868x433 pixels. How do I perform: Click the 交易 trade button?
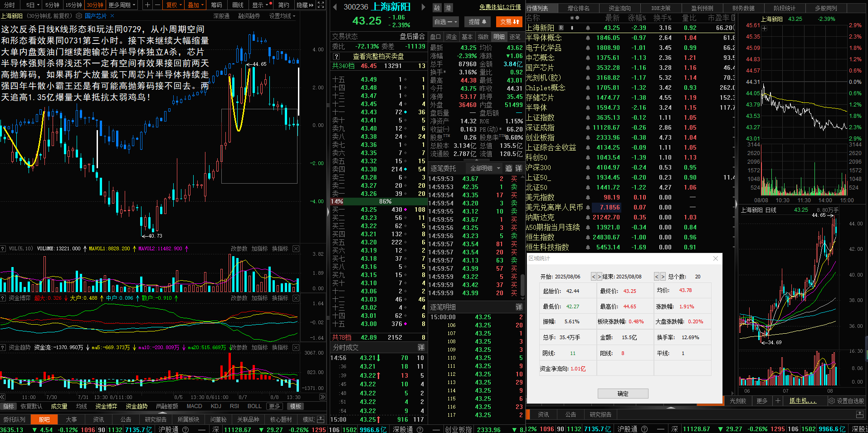click(509, 21)
